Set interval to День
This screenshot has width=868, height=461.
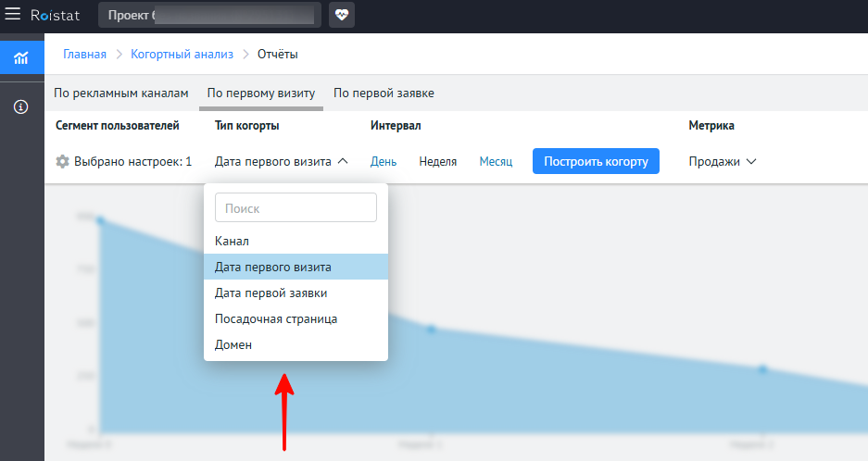384,161
